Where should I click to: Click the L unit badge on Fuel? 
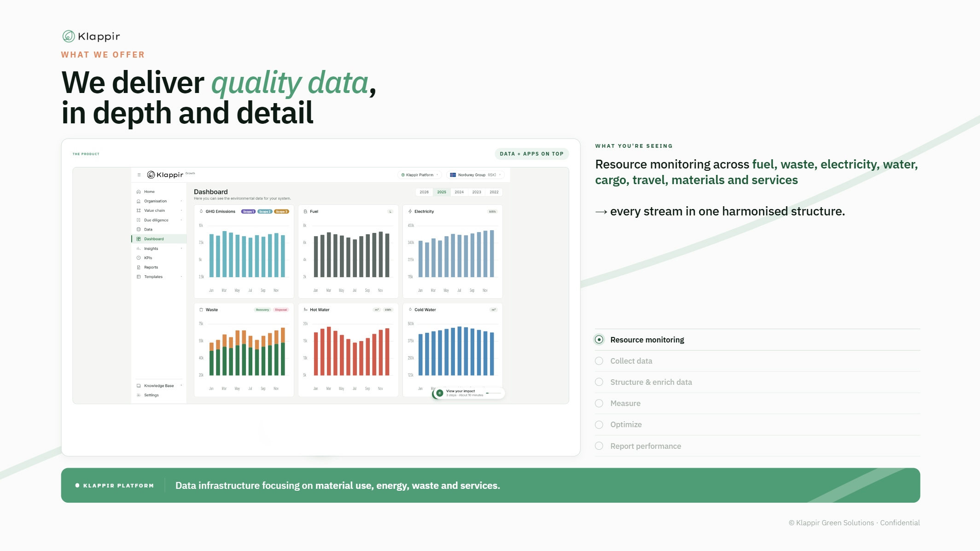[x=391, y=212]
